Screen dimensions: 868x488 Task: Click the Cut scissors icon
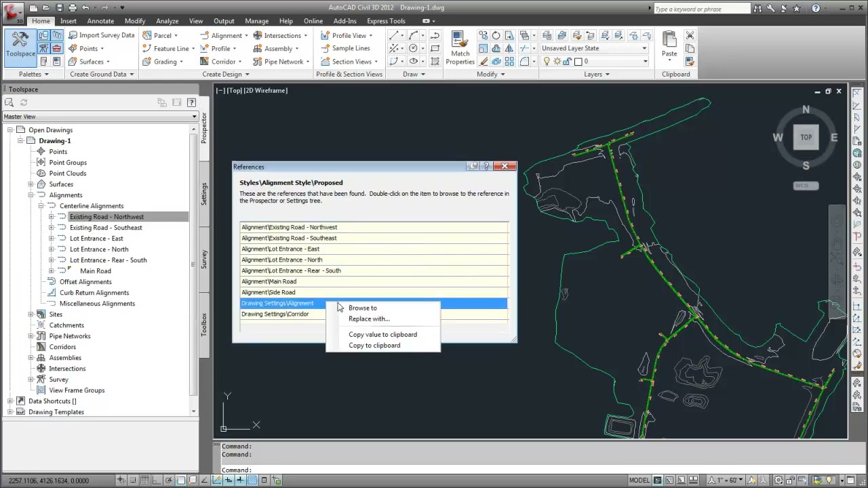tap(690, 35)
